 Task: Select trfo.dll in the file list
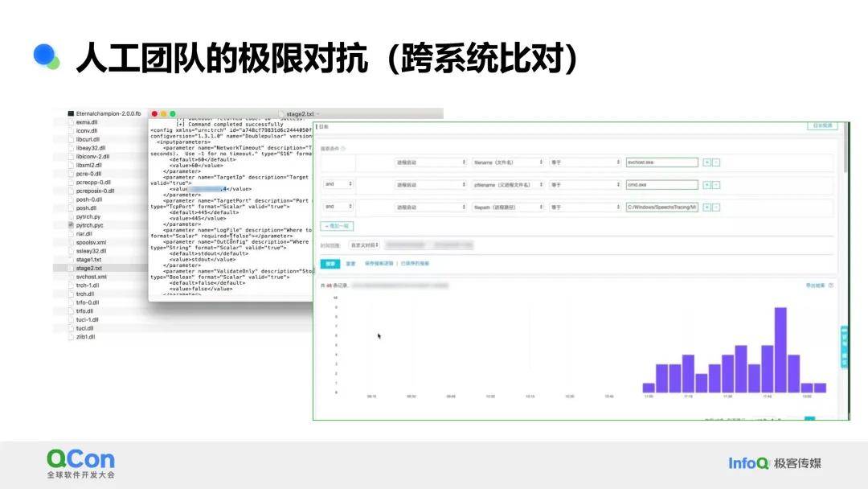click(84, 311)
